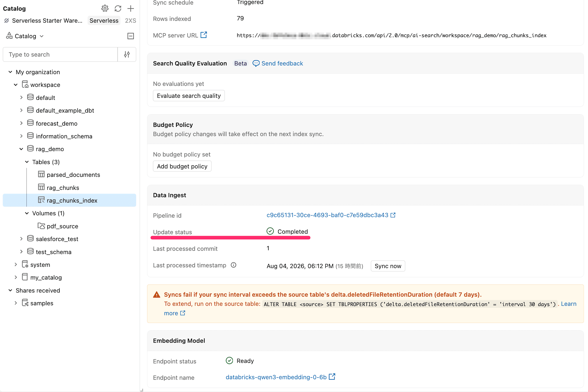Expand the salesforce_test schema

(21, 239)
